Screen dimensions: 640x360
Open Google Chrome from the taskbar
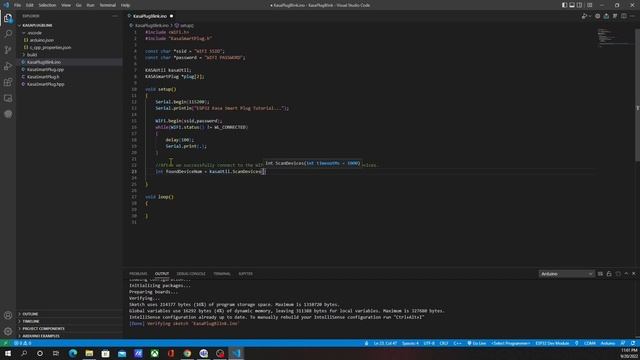pos(187,353)
